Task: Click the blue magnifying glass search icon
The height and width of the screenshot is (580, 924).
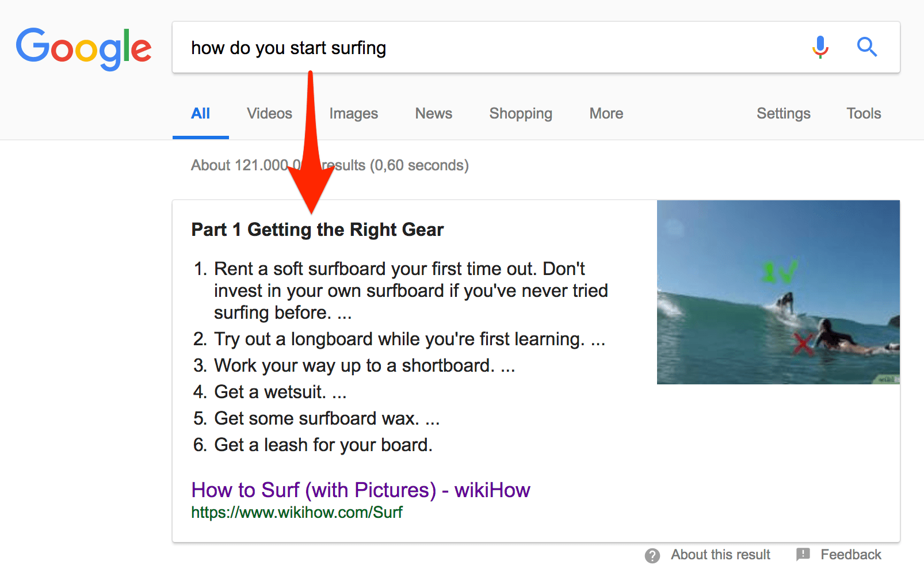Action: pos(866,47)
